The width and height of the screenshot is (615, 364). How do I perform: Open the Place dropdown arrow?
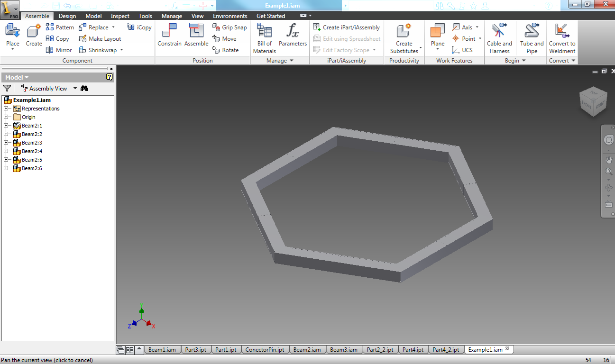click(x=13, y=50)
